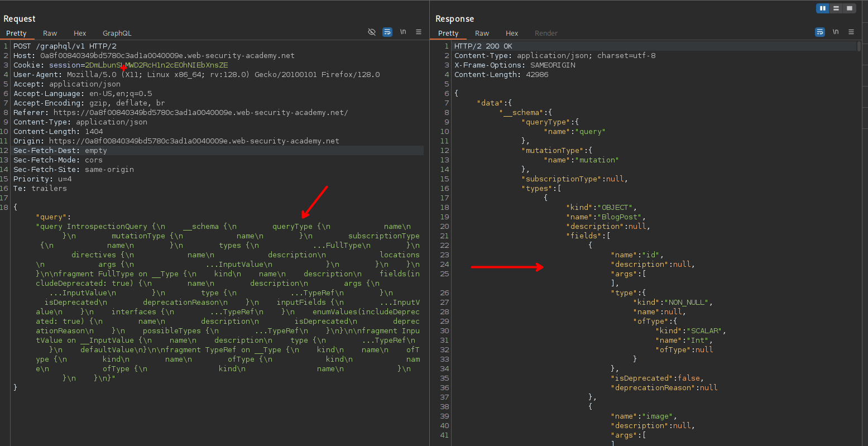Image resolution: width=868 pixels, height=446 pixels.
Task: Open the Response Raw tab
Action: (482, 33)
